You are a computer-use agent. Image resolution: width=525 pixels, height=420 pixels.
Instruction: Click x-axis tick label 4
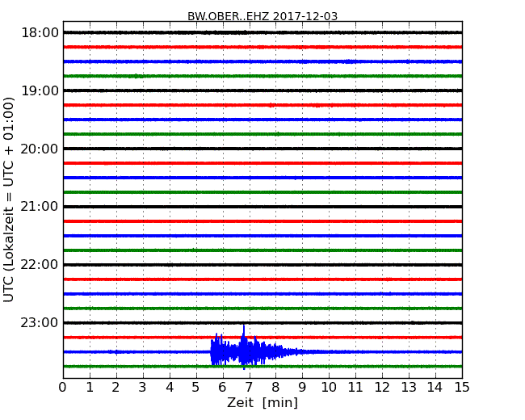tap(170, 388)
